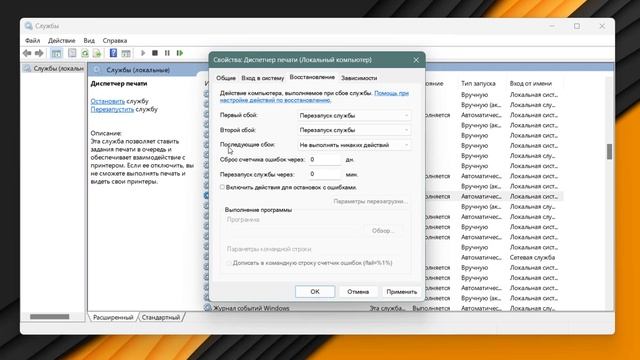Viewport: 640px width, 360px height.
Task: Click the Restart service green icon
Action: pos(180,53)
